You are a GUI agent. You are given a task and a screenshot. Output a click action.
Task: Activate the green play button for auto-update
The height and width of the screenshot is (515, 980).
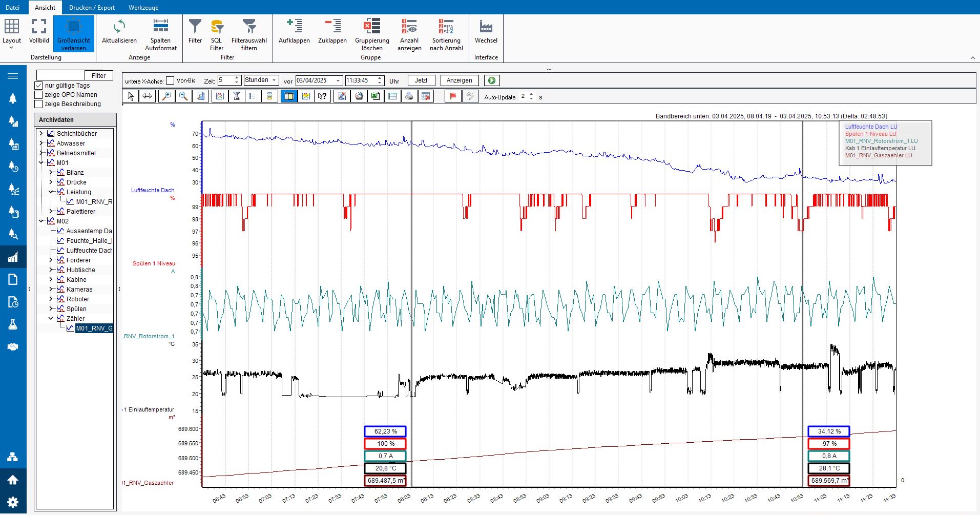click(x=491, y=80)
